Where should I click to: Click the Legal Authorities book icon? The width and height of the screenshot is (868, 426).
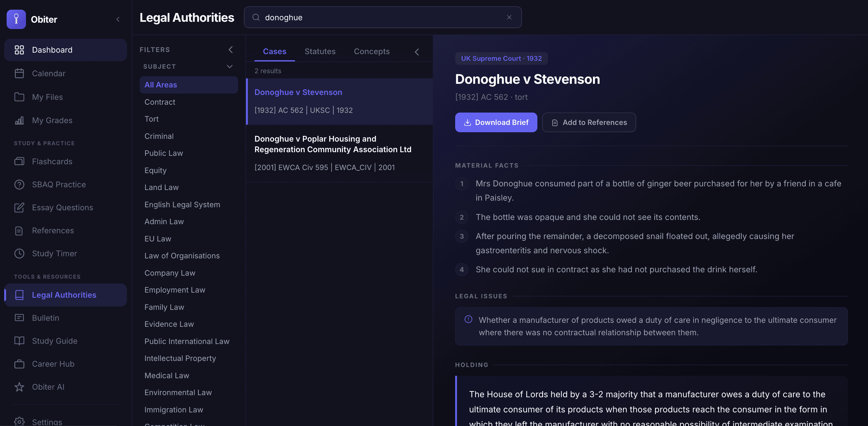pos(19,295)
